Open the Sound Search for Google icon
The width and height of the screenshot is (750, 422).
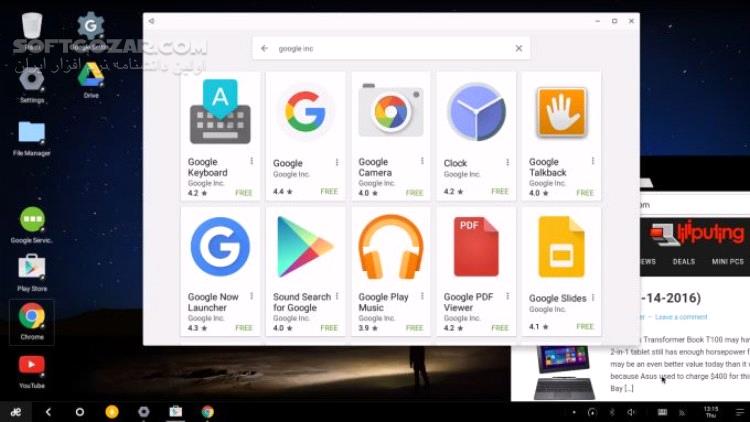coord(304,247)
